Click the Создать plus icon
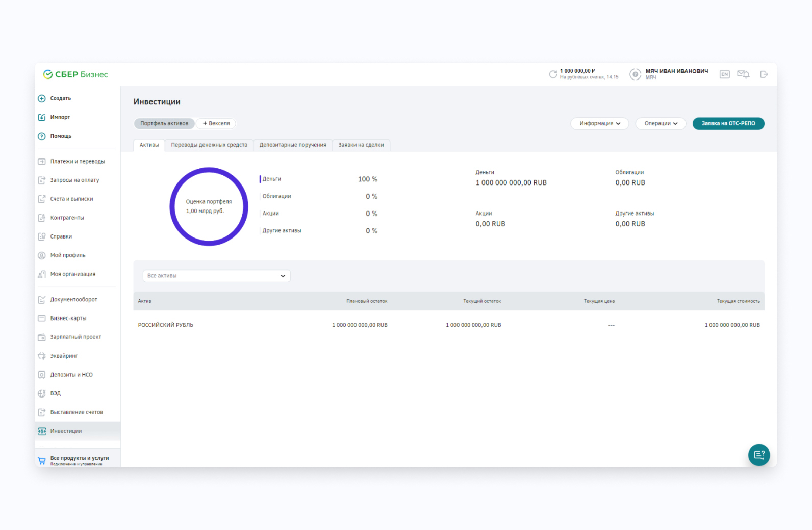The height and width of the screenshot is (530, 812). (42, 98)
